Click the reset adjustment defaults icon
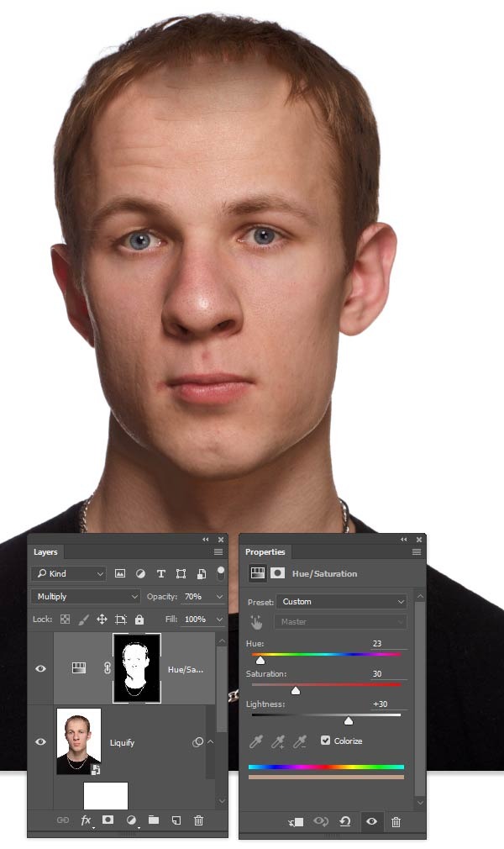This screenshot has height=849, width=504. [344, 821]
